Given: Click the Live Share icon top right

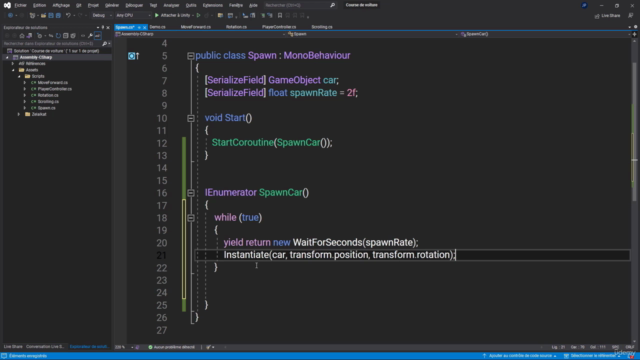Looking at the screenshot, I should [x=597, y=16].
